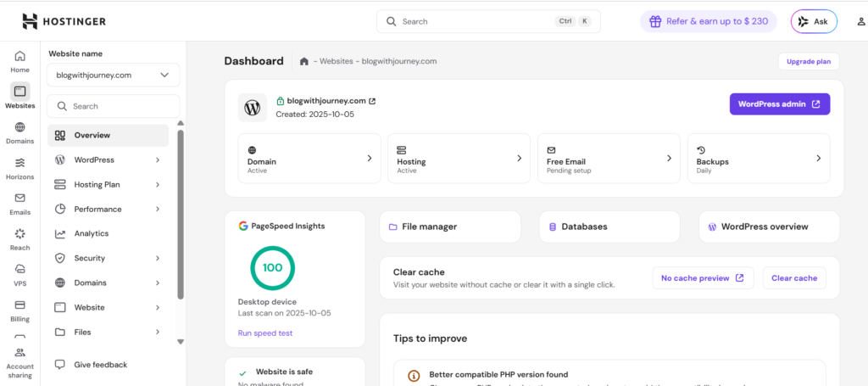The height and width of the screenshot is (386, 868).
Task: Open the WordPress overview shortcut
Action: point(769,227)
